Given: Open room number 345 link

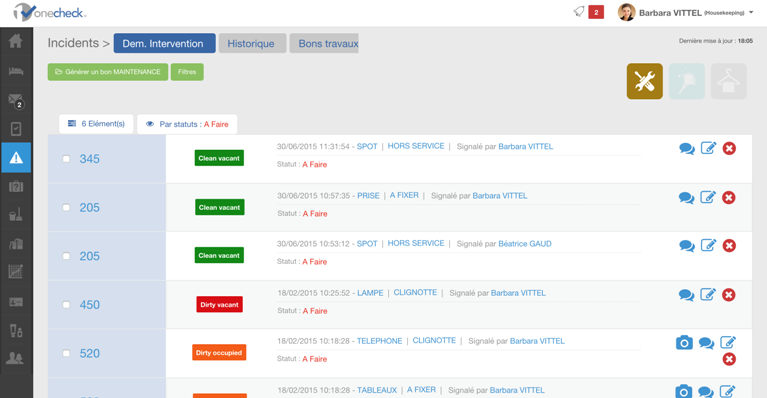Looking at the screenshot, I should click(x=90, y=159).
